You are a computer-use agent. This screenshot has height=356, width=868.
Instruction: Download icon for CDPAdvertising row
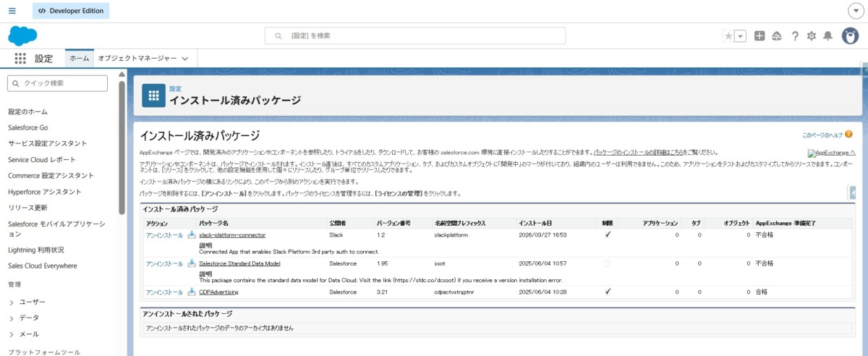[x=192, y=292]
